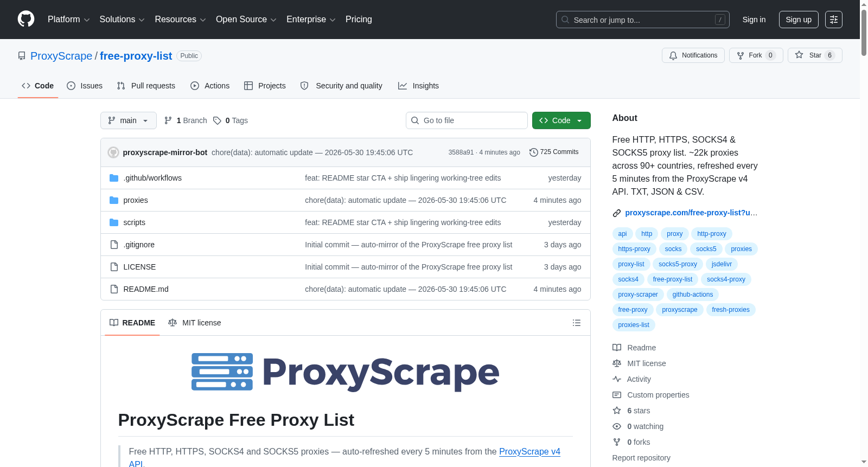
Task: Open the README.md file name
Action: (x=146, y=289)
